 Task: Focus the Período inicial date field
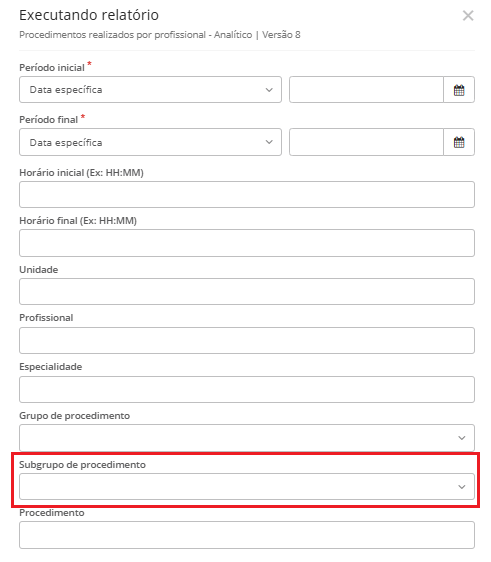click(366, 90)
